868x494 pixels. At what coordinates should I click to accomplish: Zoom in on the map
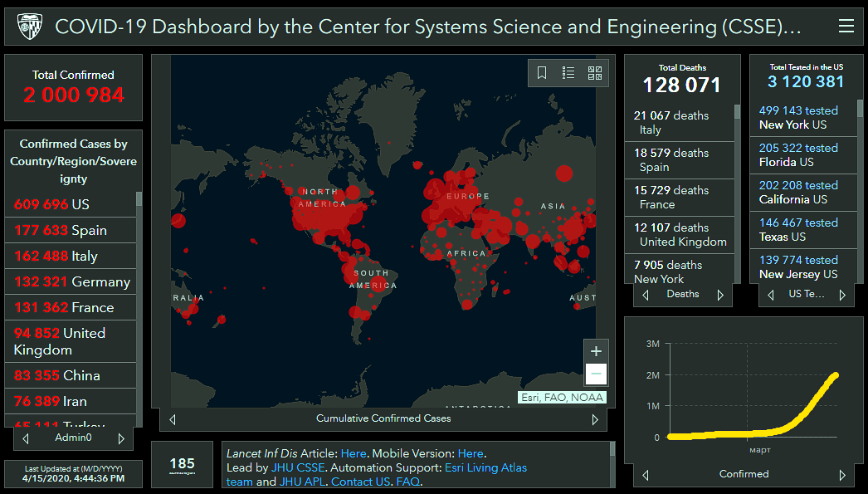point(596,351)
